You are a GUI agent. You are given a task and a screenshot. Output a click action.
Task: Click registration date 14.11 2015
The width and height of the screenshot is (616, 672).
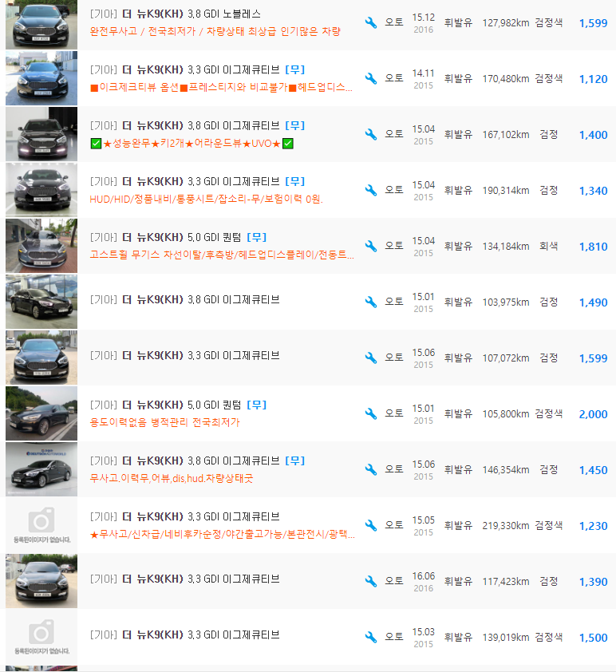tap(424, 79)
